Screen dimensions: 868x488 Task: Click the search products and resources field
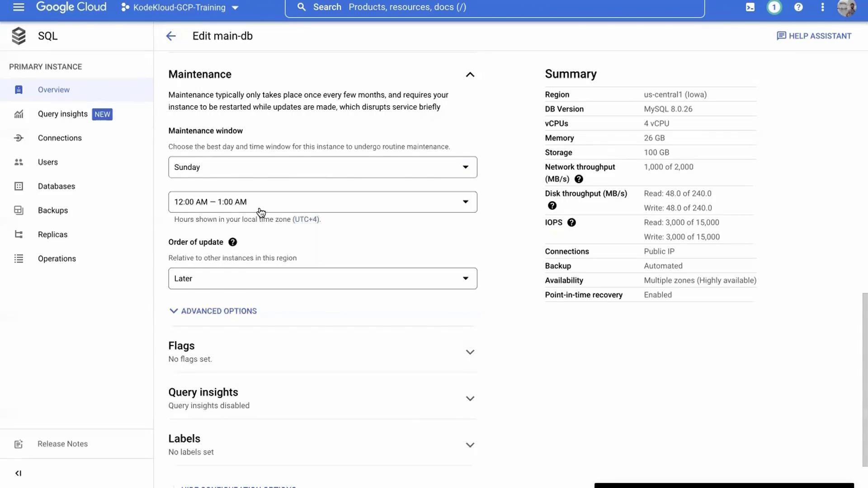click(494, 7)
